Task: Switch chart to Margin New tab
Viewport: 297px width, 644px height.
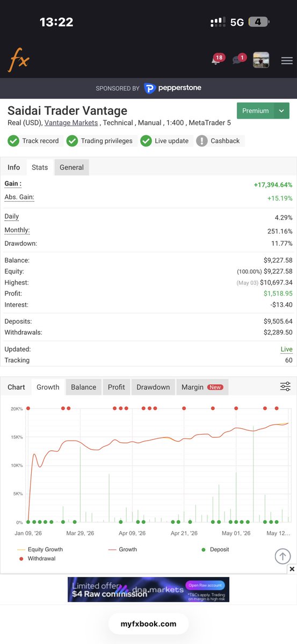Action: (x=202, y=387)
